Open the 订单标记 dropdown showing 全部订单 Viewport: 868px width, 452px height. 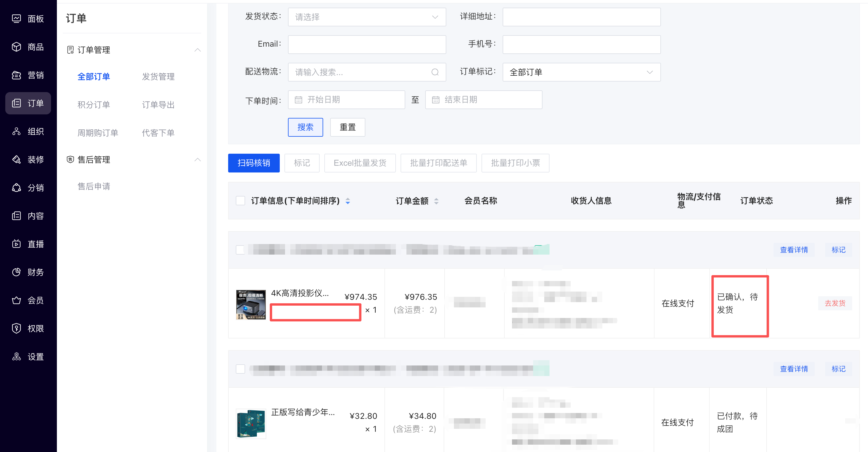[x=581, y=72]
